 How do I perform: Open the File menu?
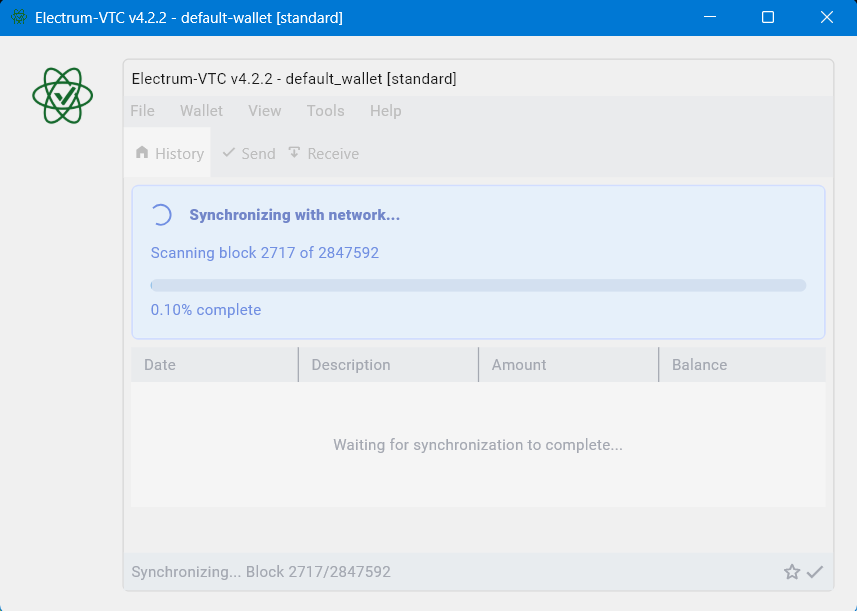click(142, 111)
